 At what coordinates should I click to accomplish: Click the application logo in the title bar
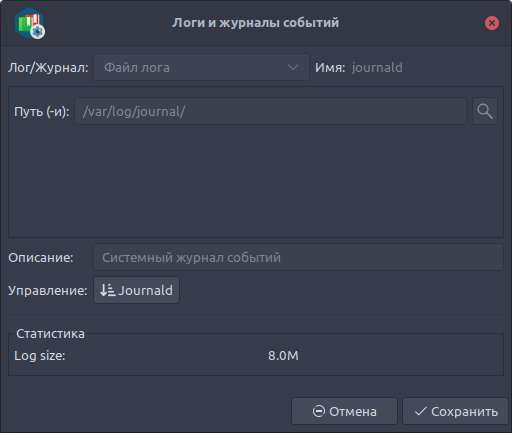30,23
